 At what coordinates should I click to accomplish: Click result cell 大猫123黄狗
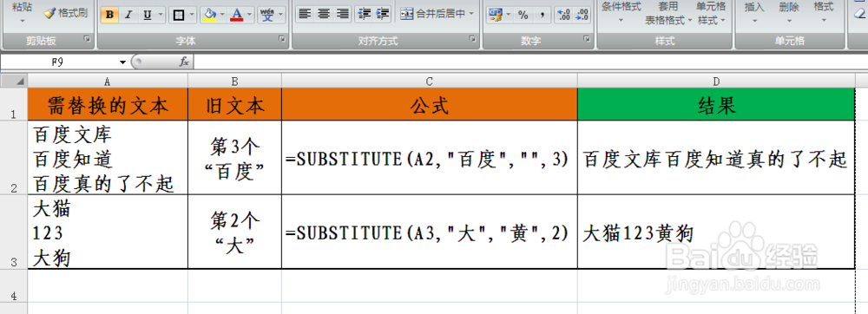716,232
